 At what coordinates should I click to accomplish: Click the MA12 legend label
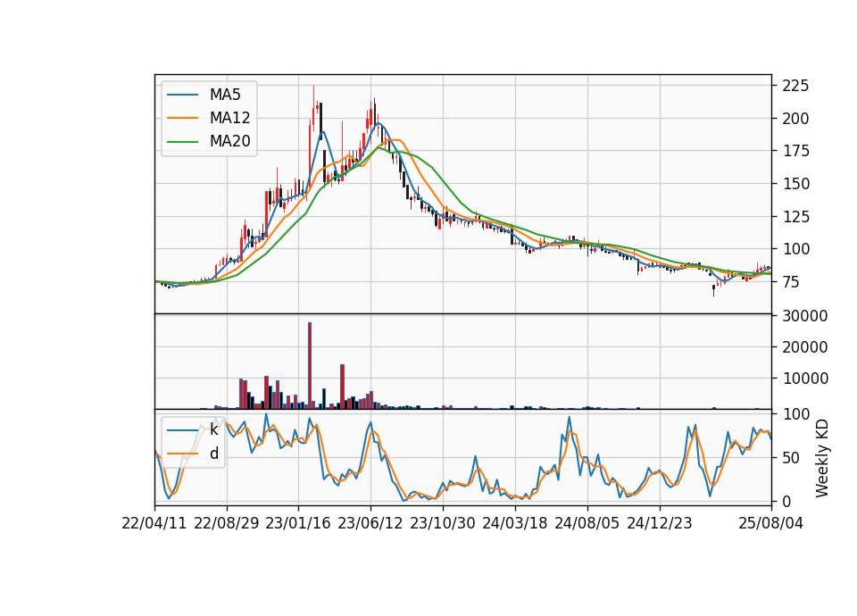[x=229, y=118]
